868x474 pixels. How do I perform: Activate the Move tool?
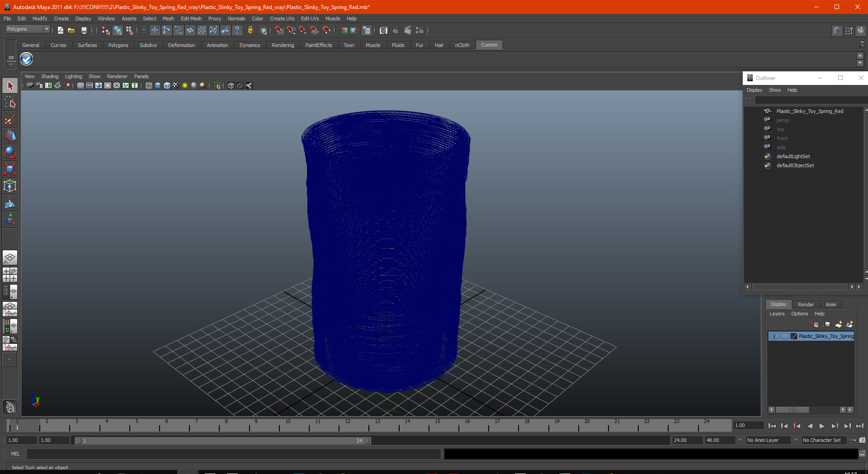(10, 136)
